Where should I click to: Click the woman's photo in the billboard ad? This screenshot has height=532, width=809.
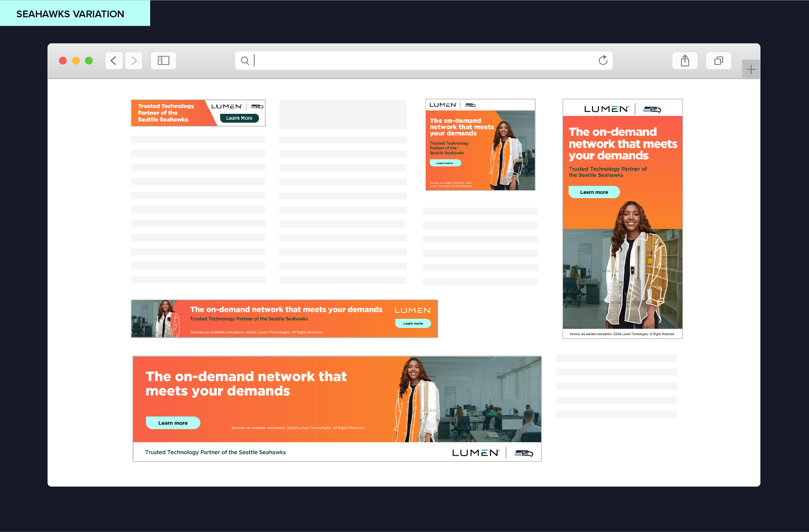pos(418,400)
